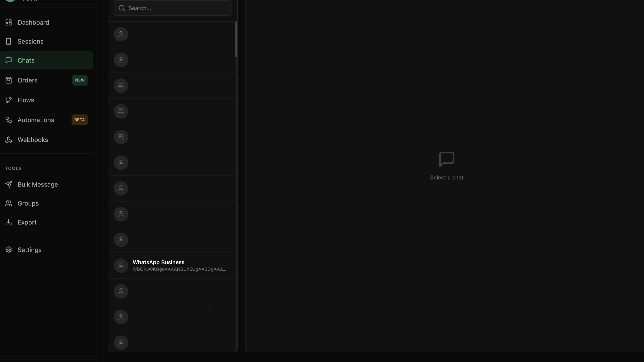Click the Chats speech bubble icon
Viewport: 644px width, 362px height.
coord(9,60)
